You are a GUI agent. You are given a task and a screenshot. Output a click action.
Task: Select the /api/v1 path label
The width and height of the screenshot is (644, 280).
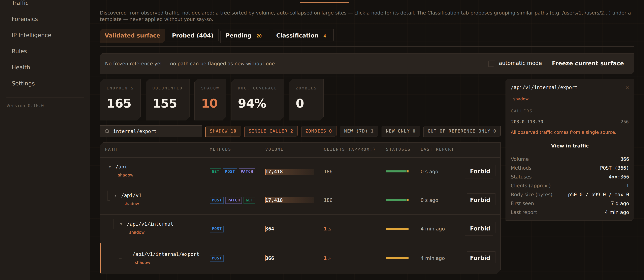[x=131, y=195]
